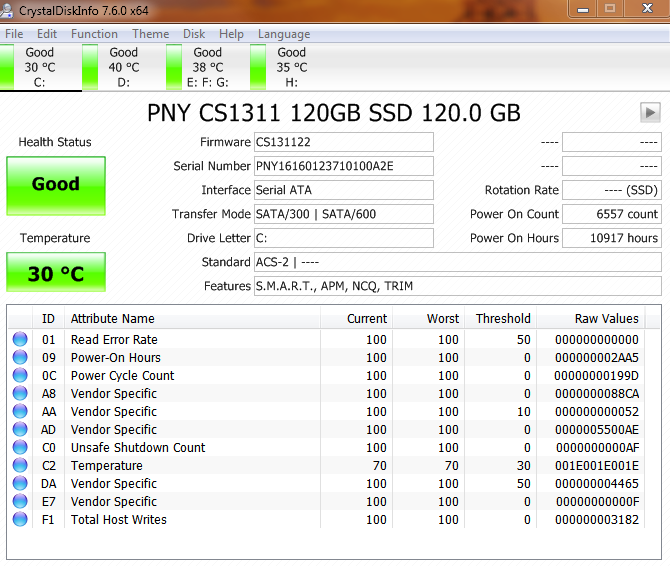The height and width of the screenshot is (566, 670).
Task: Click the D: drive green status bar
Action: pos(90,67)
